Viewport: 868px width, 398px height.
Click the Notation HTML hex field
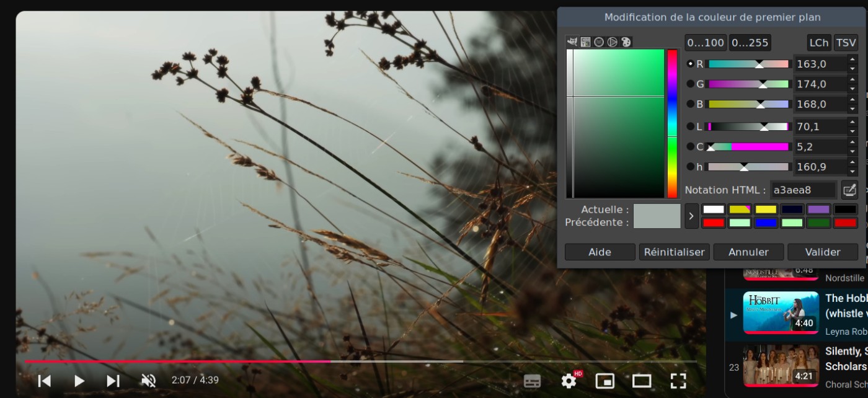tap(803, 190)
